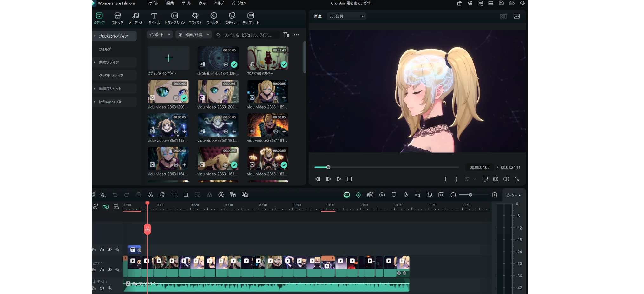Click the three-dot more options in media panel
Viewport: 644px width, 294px height.
pos(297,35)
